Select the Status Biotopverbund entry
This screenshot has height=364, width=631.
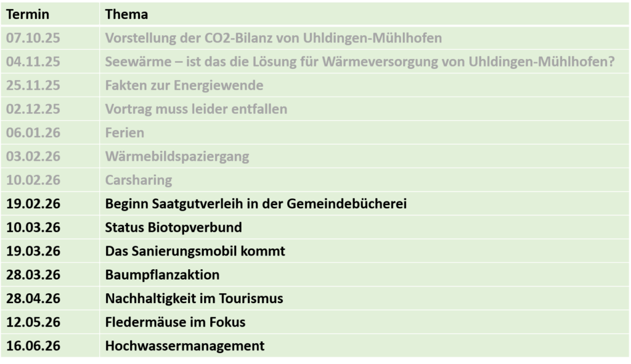(x=174, y=227)
